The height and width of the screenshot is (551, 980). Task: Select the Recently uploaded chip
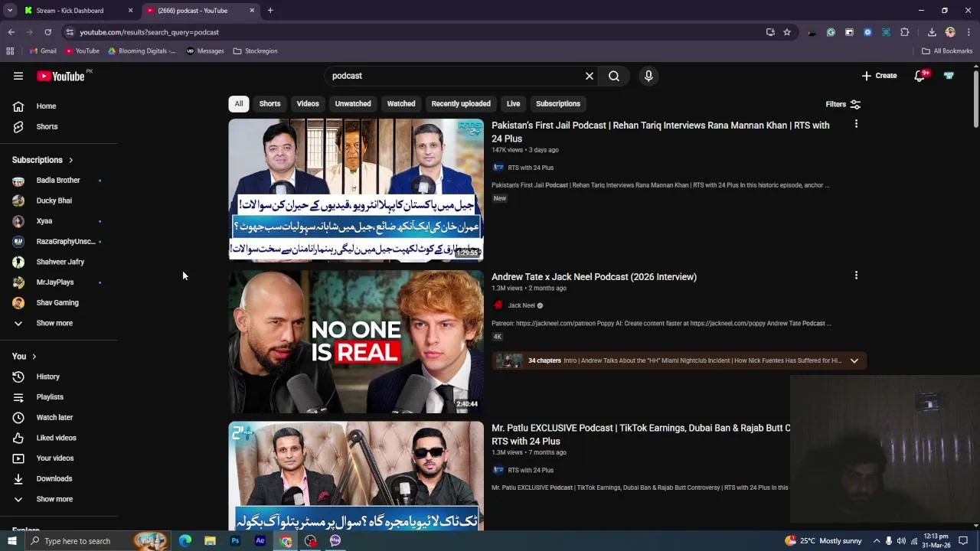click(x=461, y=103)
